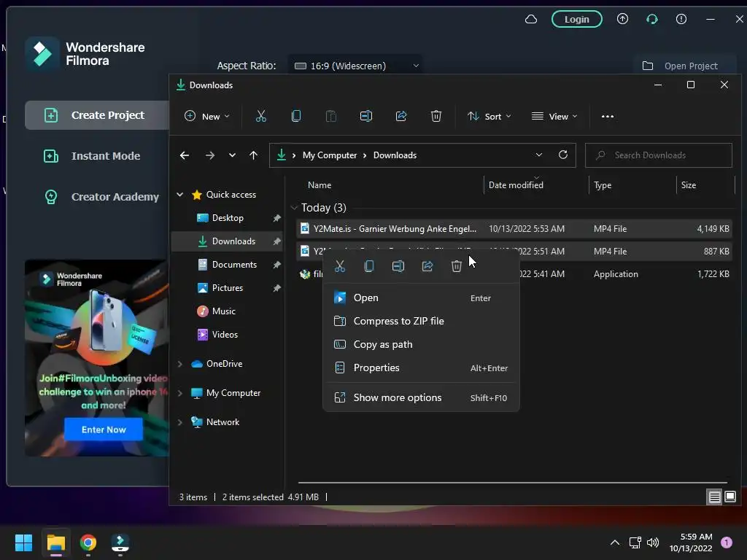Switch to large thumbnails view icon

[x=729, y=497]
